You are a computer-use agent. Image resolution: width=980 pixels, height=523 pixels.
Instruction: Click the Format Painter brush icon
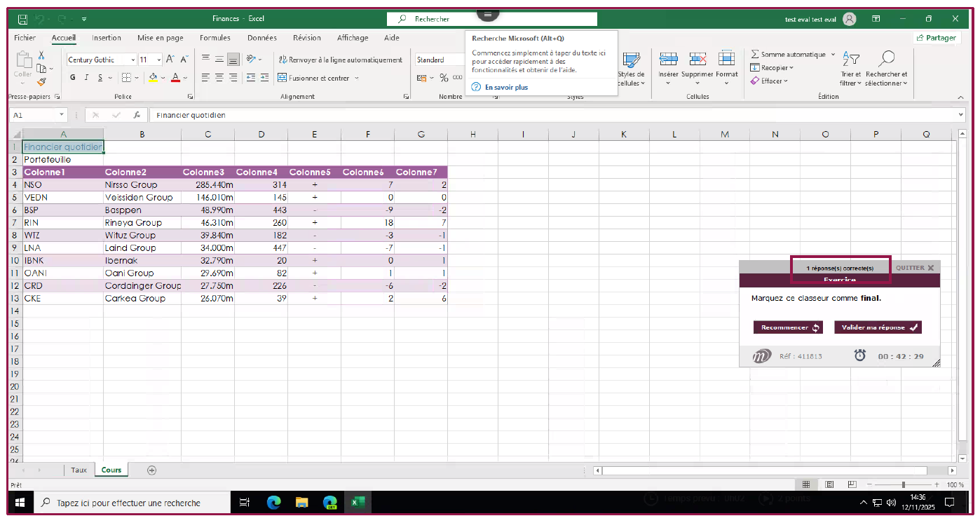(x=41, y=81)
